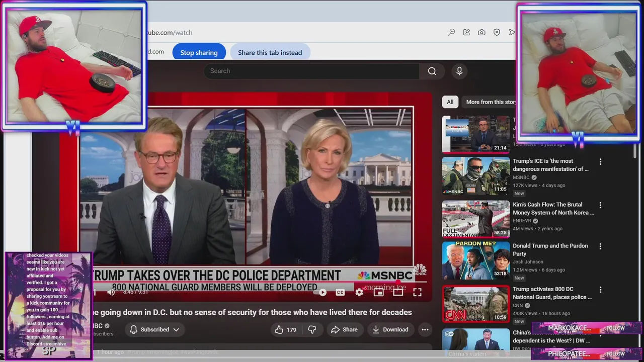Dislike the video with thumbs down
Image resolution: width=644 pixels, height=362 pixels.
pos(312,330)
